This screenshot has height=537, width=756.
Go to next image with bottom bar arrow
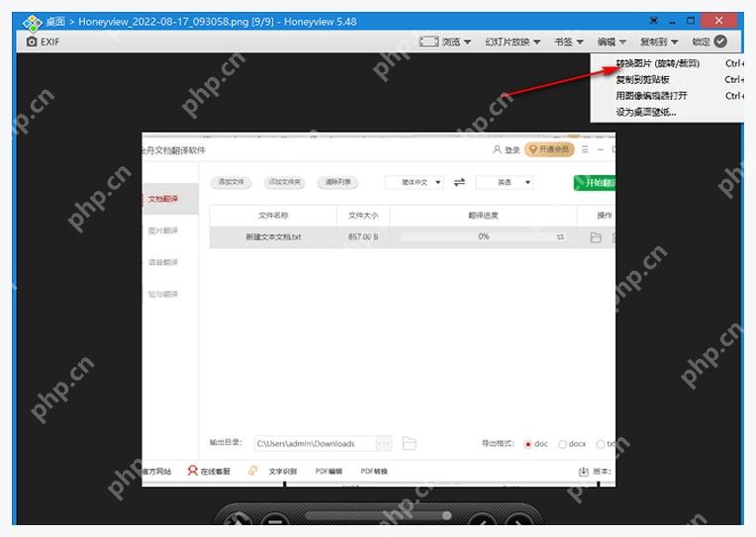coord(519,520)
